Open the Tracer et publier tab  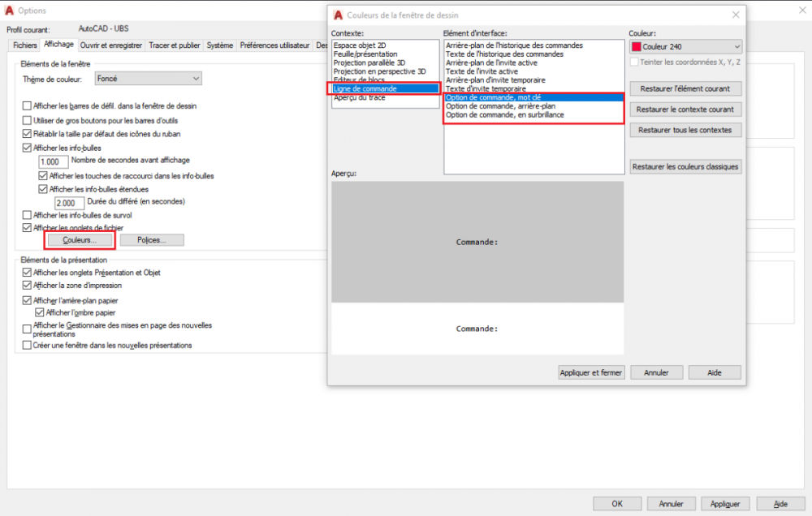pyautogui.click(x=175, y=45)
